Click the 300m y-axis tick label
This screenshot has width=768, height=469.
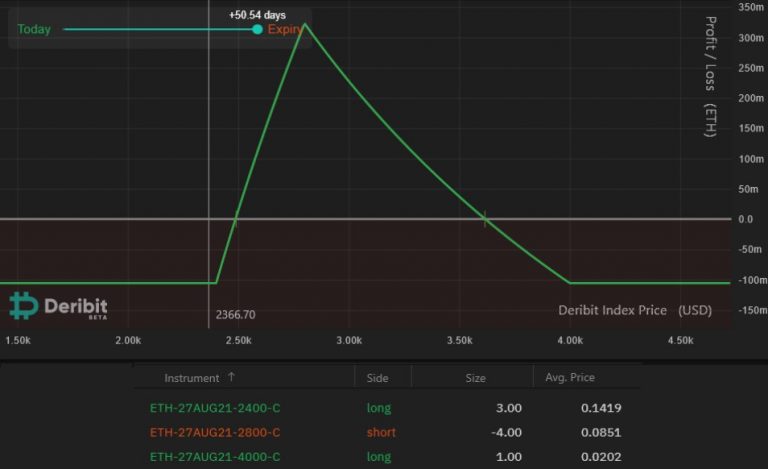pyautogui.click(x=751, y=38)
